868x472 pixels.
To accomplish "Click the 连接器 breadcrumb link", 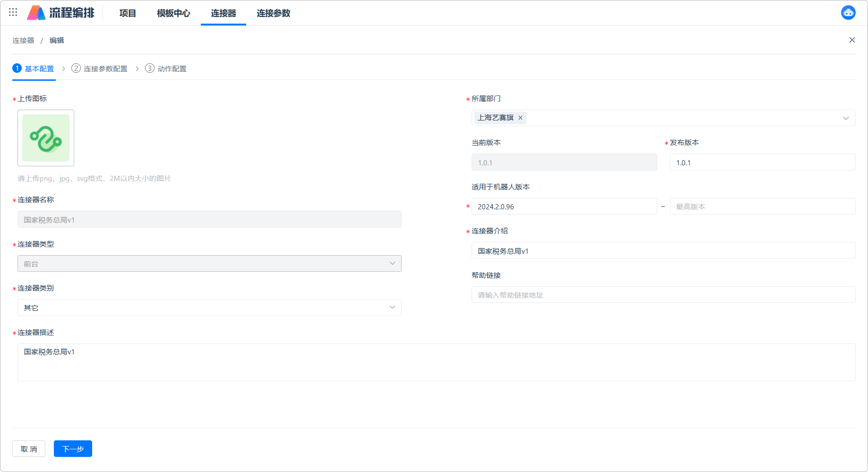I will coord(23,41).
